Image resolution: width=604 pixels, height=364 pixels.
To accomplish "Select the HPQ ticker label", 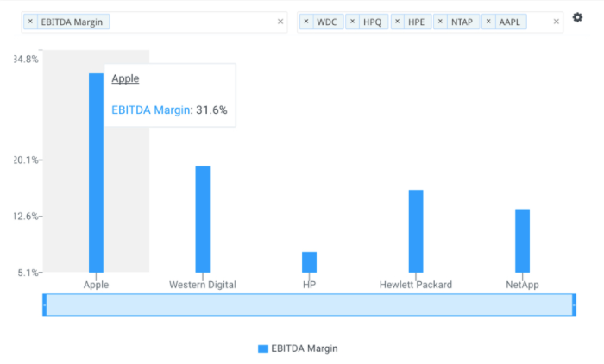I will pyautogui.click(x=372, y=22).
